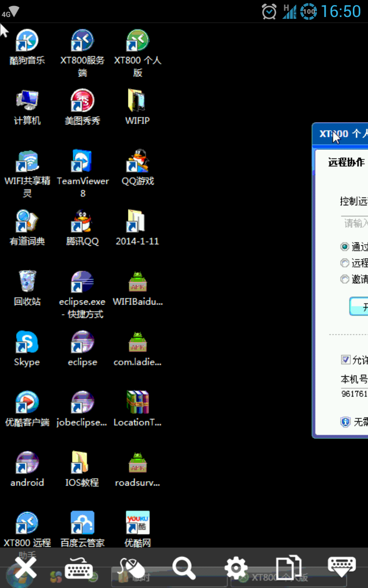Click the shield 无需 info link
This screenshot has height=588, width=368.
(x=354, y=422)
